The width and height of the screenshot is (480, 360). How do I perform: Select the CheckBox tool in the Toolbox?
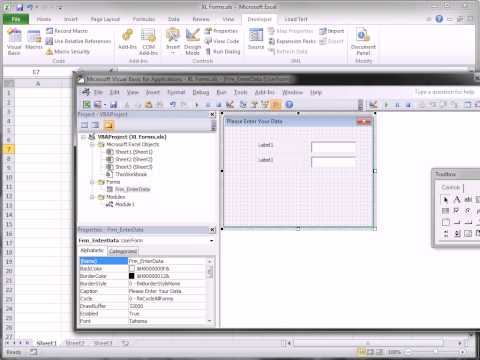(456, 211)
